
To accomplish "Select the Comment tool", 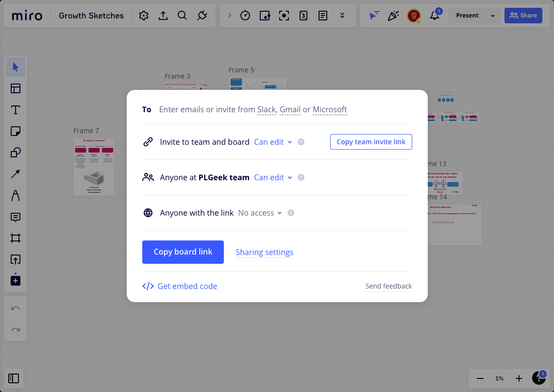I will click(x=16, y=217).
